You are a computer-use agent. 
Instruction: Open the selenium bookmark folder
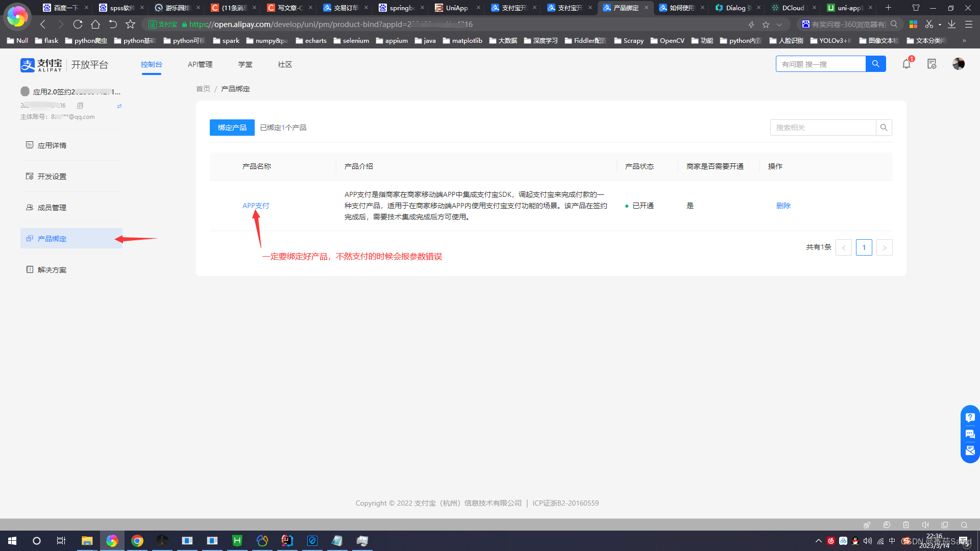tap(351, 41)
